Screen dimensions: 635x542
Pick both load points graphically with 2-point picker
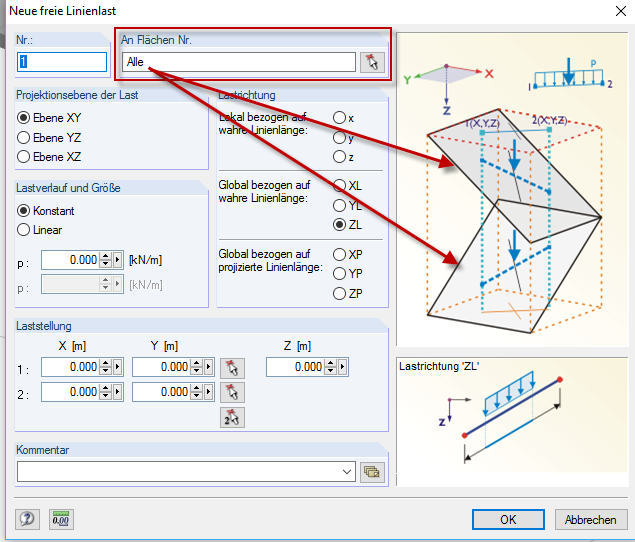(232, 418)
